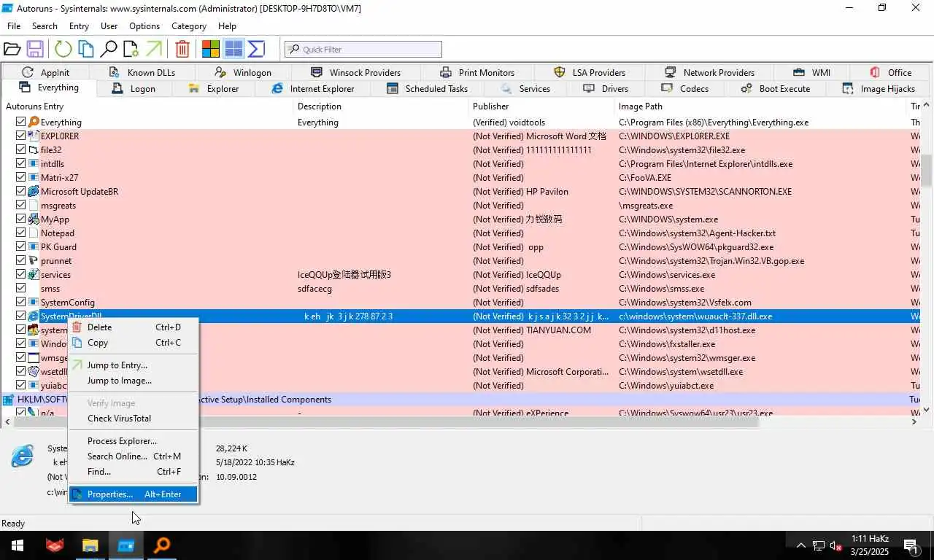Uncheck the PK Guard entry checkbox
The width and height of the screenshot is (934, 560).
pos(20,246)
